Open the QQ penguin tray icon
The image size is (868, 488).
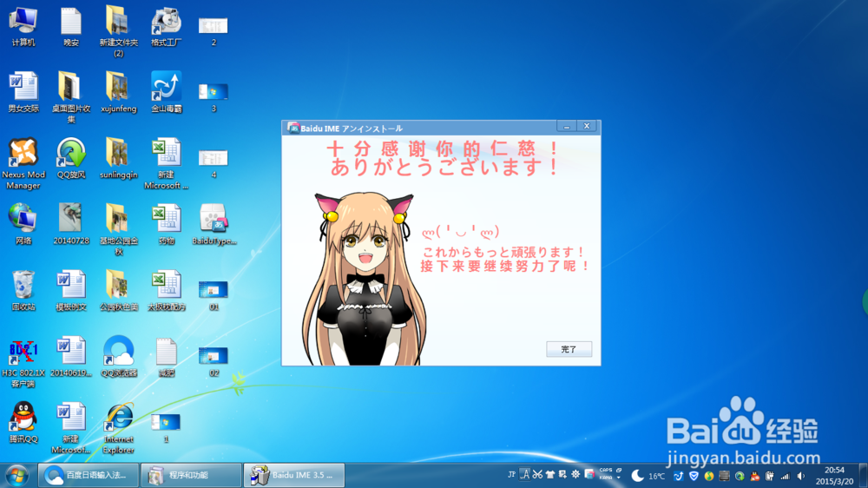[755, 476]
